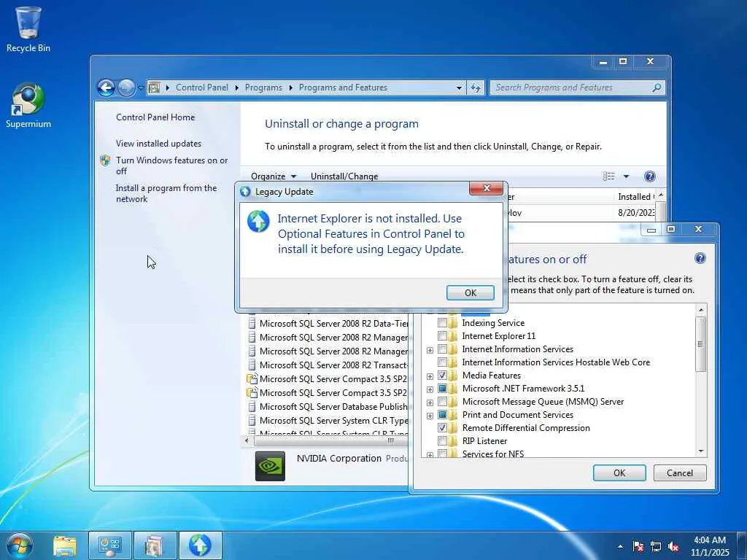Click Uninstall/Change in the toolbar
Image resolution: width=747 pixels, height=560 pixels.
point(344,176)
